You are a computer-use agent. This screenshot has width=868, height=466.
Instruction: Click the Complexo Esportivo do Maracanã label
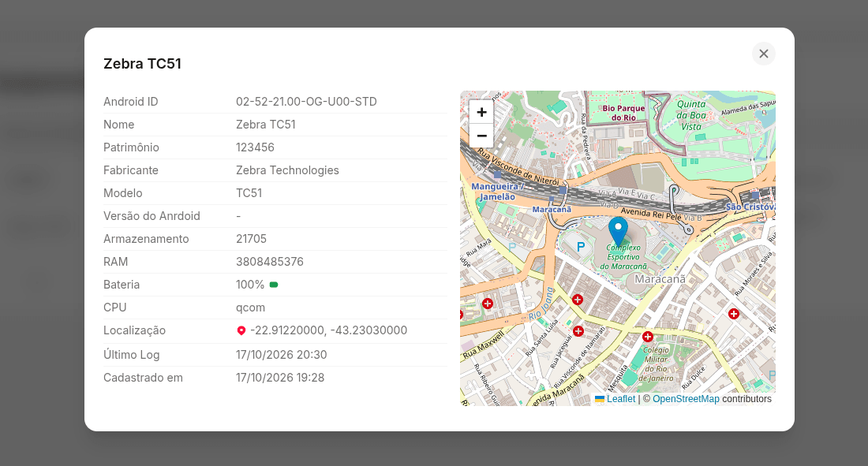click(623, 257)
